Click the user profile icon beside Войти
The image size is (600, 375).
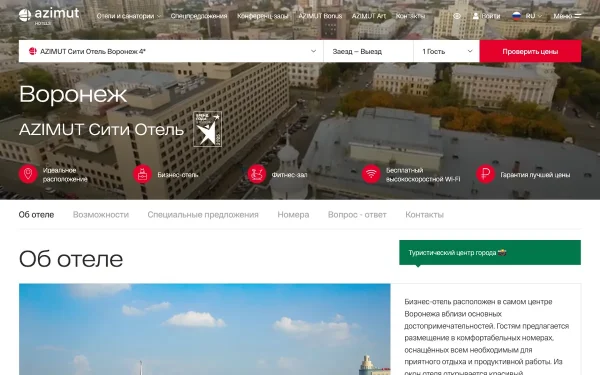coord(476,16)
